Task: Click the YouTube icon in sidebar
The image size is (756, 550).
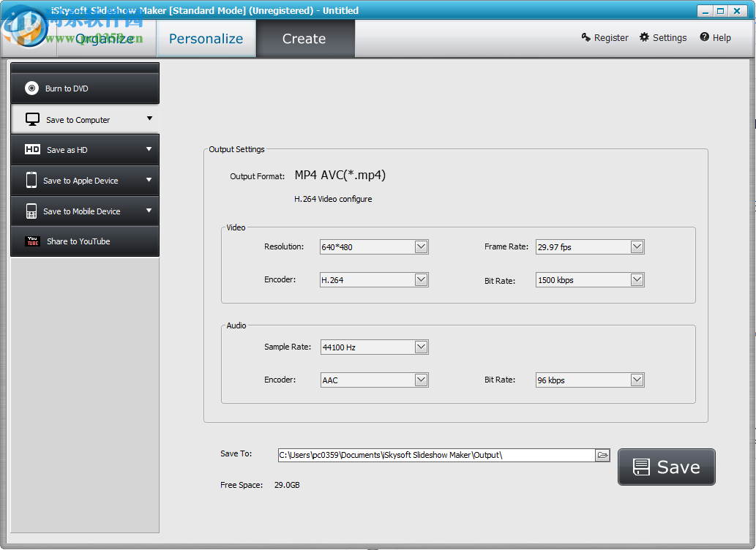Action: tap(32, 241)
